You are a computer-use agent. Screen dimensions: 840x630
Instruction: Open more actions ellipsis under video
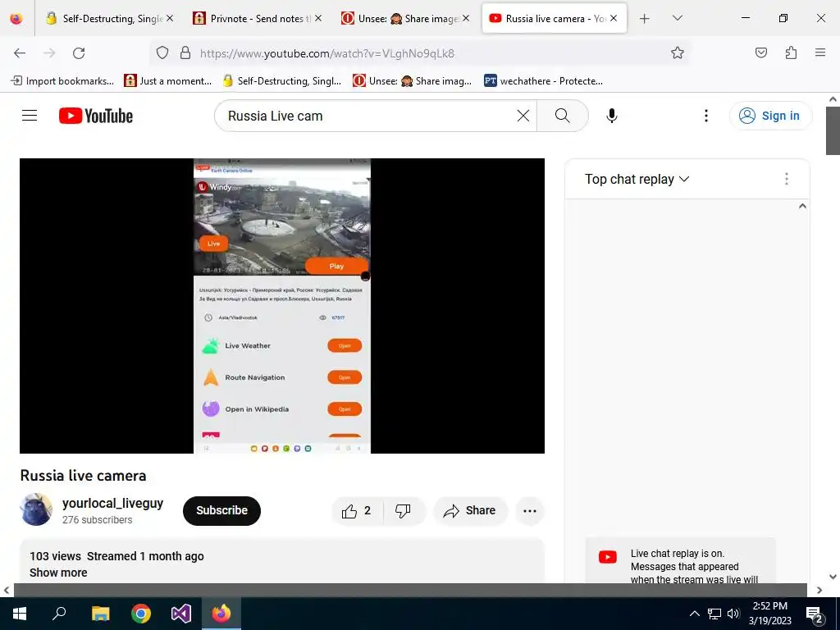point(530,511)
